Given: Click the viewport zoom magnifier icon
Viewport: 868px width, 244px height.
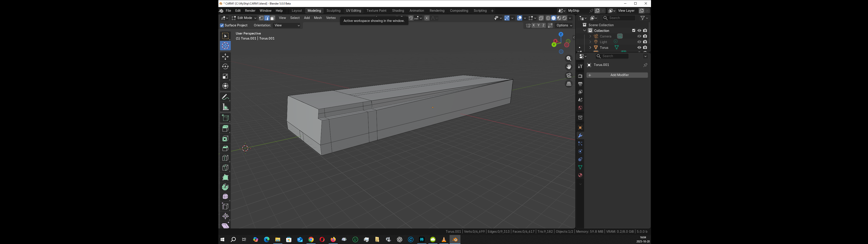Looking at the screenshot, I should pyautogui.click(x=569, y=59).
